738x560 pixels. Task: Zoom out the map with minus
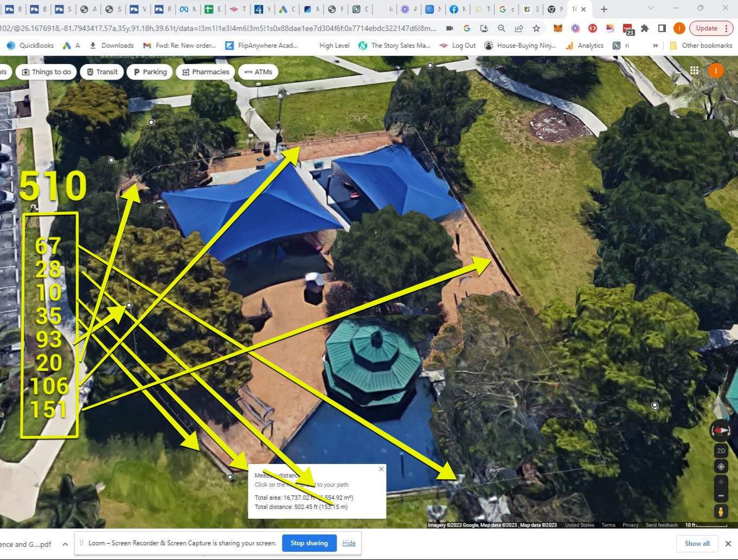721,495
